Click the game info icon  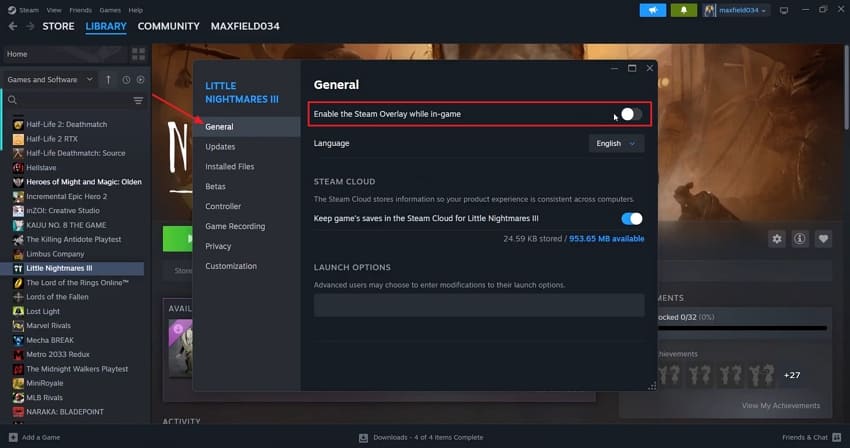pos(800,239)
